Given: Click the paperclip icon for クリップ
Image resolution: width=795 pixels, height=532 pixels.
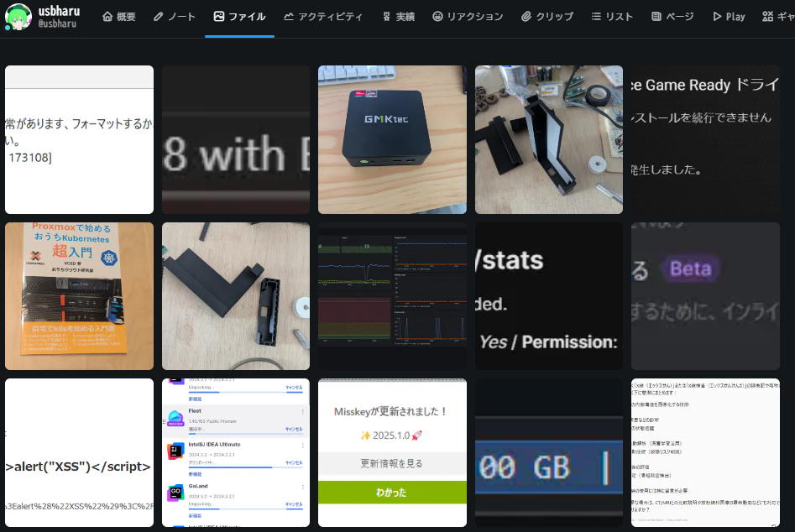Looking at the screenshot, I should [x=526, y=17].
